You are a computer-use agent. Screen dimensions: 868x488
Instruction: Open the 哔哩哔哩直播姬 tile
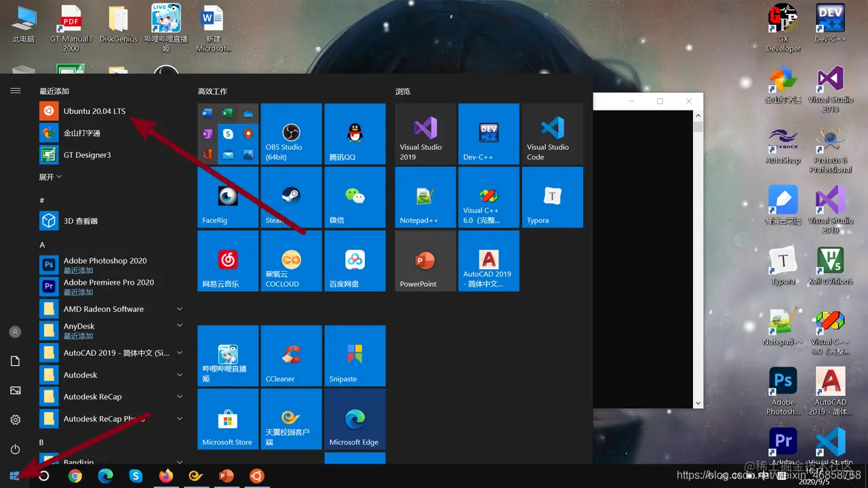pyautogui.click(x=228, y=356)
